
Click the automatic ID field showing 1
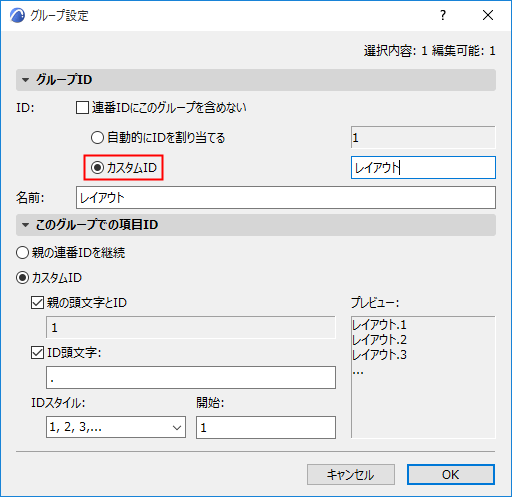click(423, 137)
